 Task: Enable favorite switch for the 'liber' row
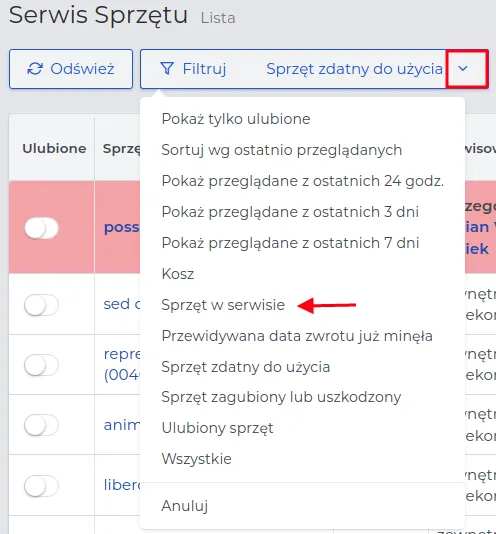tap(42, 485)
